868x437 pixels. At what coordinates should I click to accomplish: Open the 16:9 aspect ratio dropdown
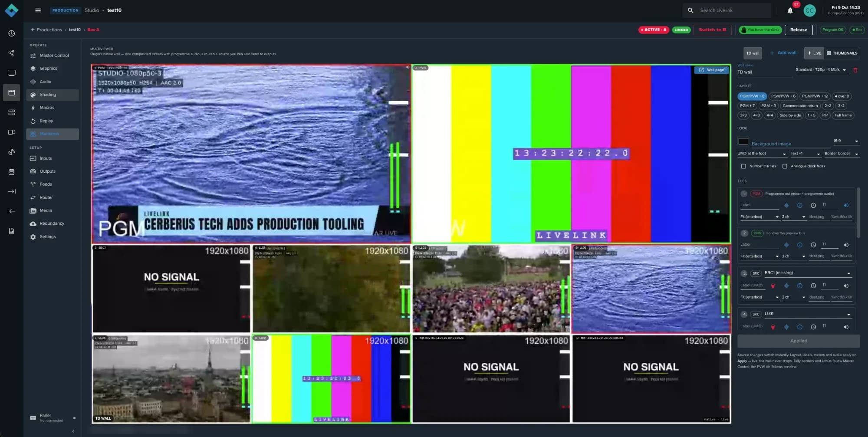click(845, 141)
